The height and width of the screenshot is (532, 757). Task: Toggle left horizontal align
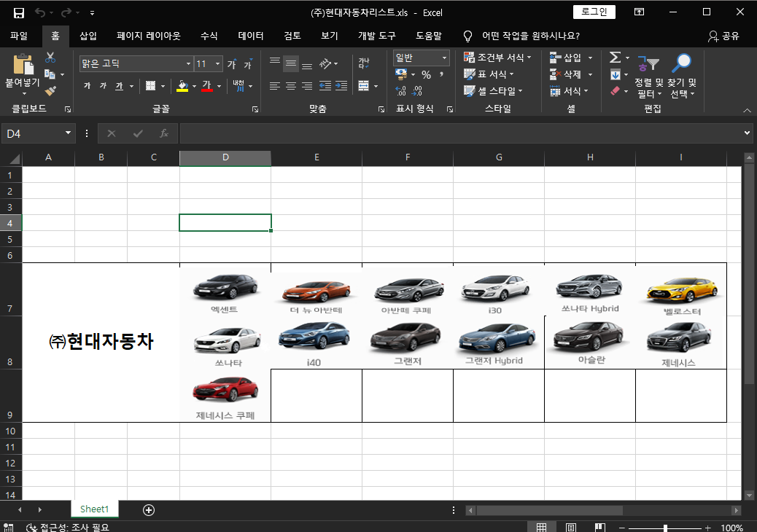point(275,86)
